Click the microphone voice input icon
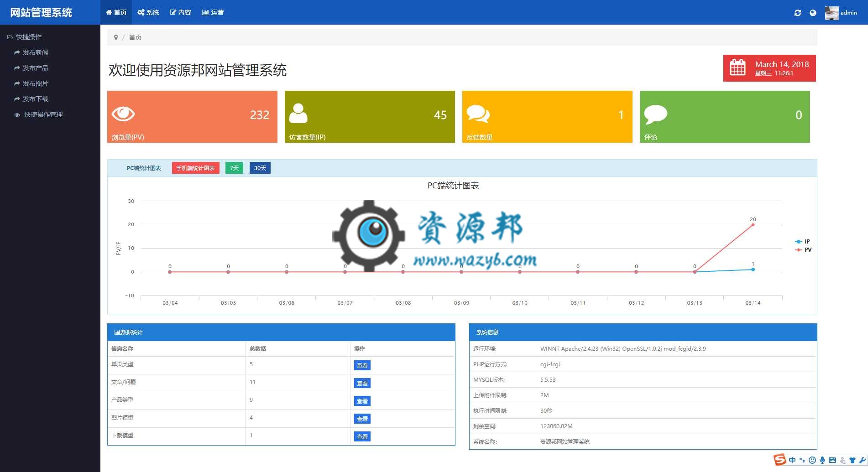 [822, 460]
